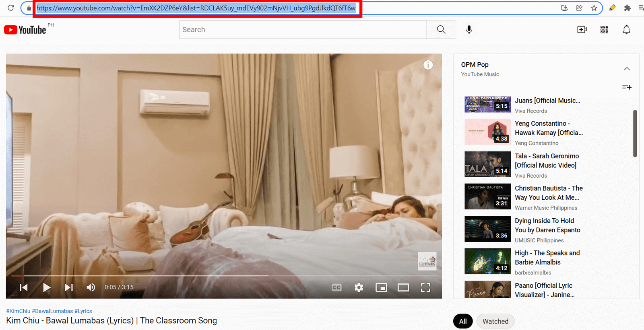Open the YouTube apps grid icon
Viewport: 644px width, 330px height.
click(604, 30)
